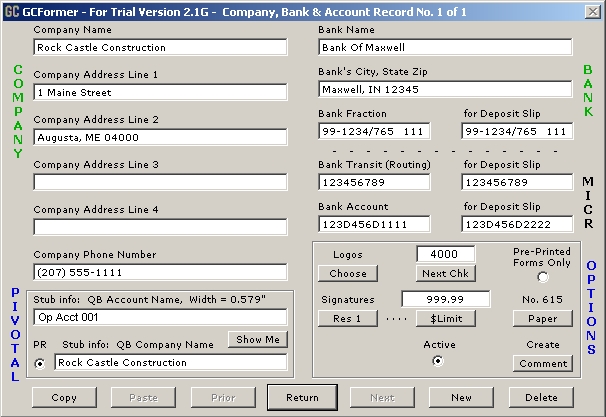Click the GC app icon in title bar
The width and height of the screenshot is (606, 417).
(12, 11)
